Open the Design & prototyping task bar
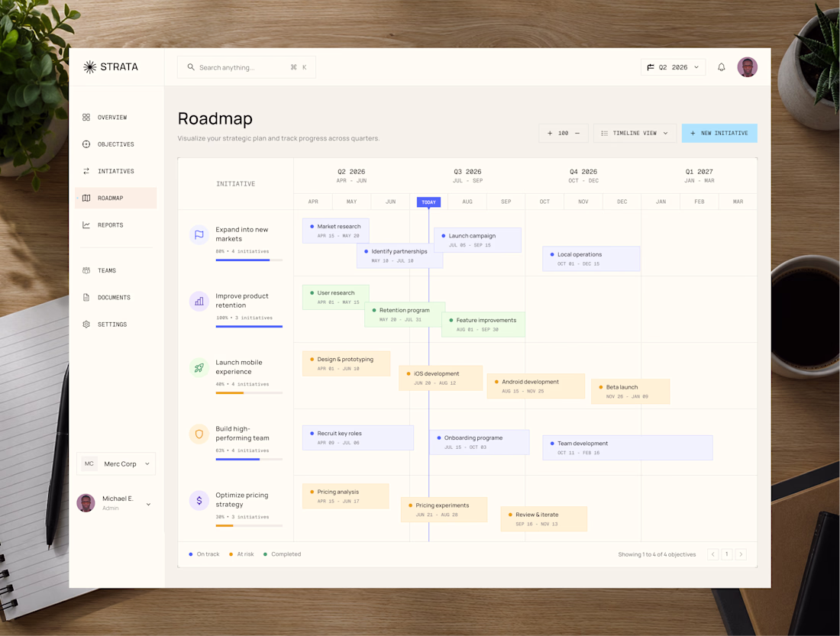840x636 pixels. pos(347,364)
